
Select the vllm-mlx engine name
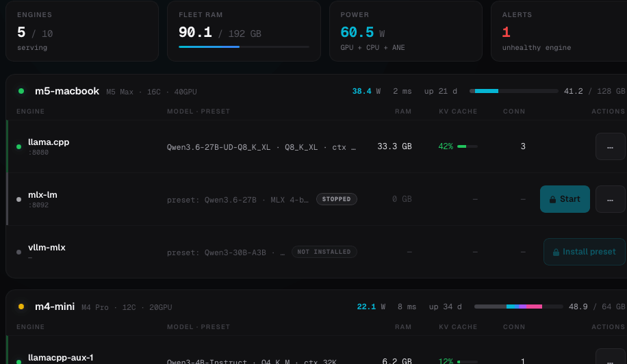click(47, 248)
